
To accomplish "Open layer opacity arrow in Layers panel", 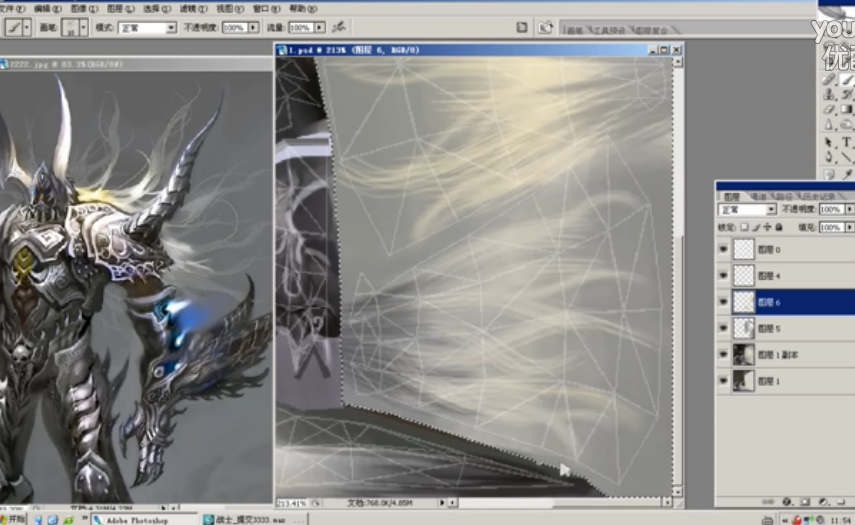I will pos(850,209).
